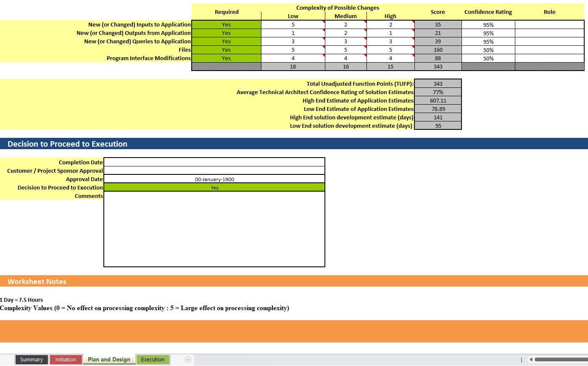Select the Inputs row 95% Confidence Rating cell

488,25
